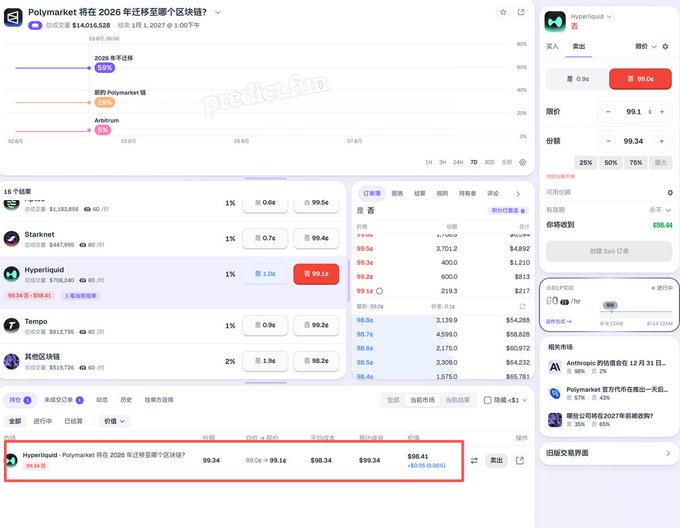Viewport: 680px width, 528px height.
Task: Refresh the order book via spread-row icon
Action: (523, 306)
